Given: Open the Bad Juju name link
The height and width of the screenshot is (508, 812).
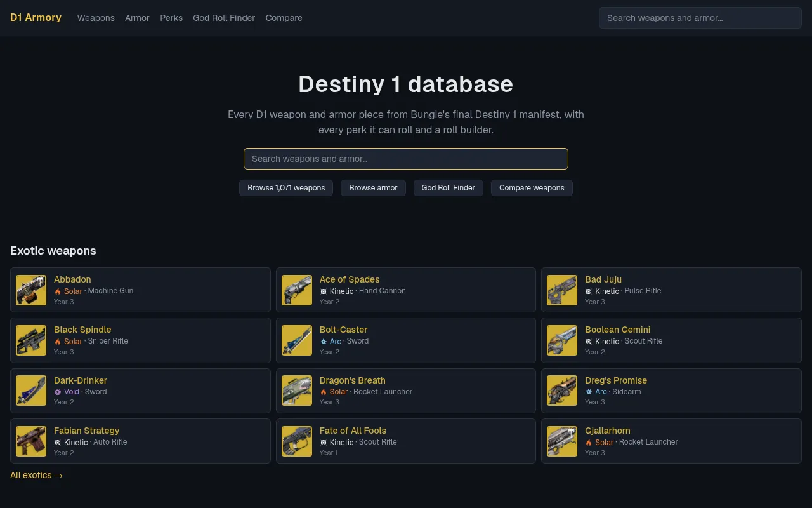Looking at the screenshot, I should pos(603,279).
